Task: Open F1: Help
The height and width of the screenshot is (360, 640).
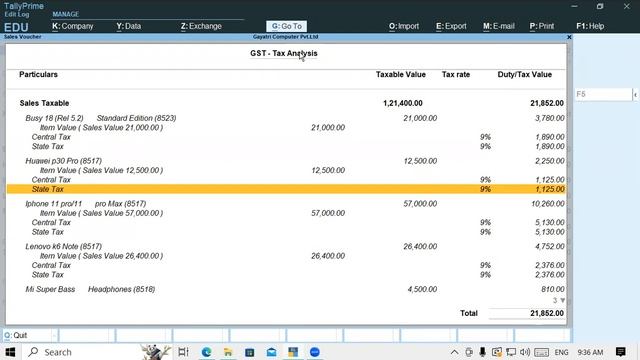Action: point(590,26)
